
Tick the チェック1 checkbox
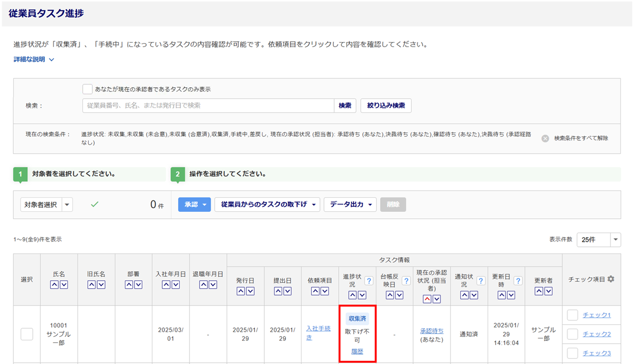coord(572,315)
